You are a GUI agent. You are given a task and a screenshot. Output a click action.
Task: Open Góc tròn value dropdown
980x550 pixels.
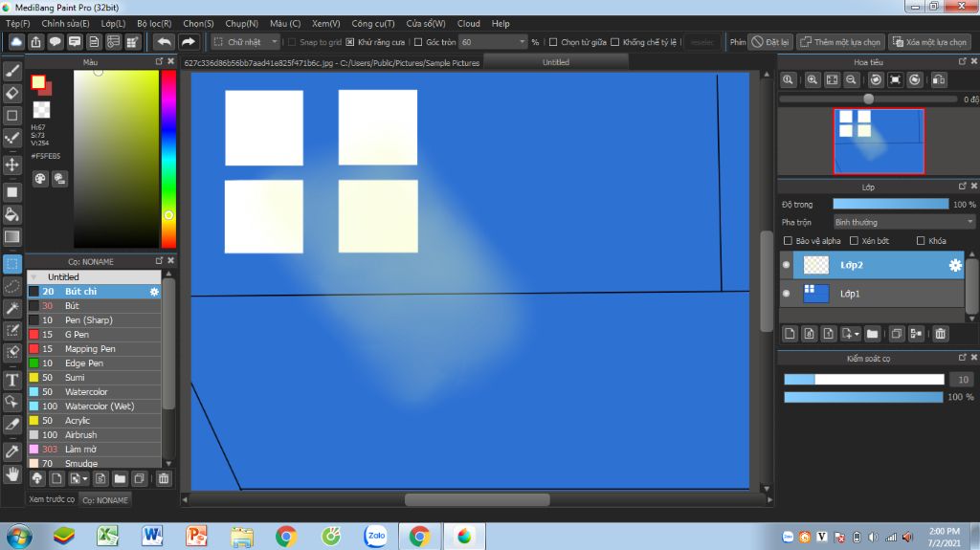tap(493, 42)
